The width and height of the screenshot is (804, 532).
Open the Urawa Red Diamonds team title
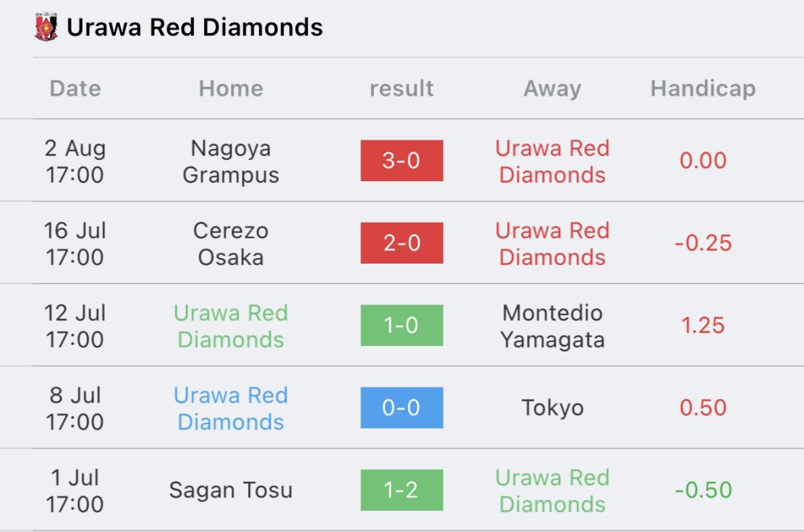click(195, 27)
